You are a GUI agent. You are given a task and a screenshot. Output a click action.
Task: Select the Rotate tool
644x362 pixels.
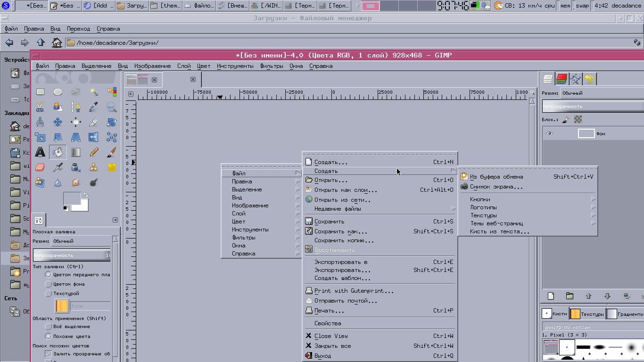pos(112,122)
